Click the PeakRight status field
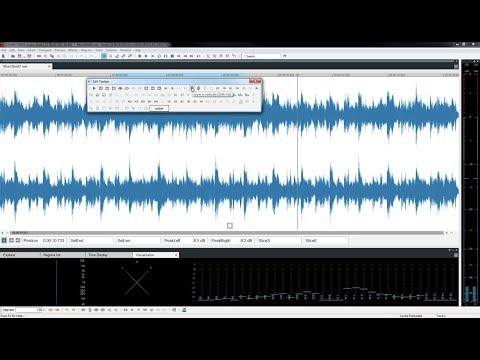The image size is (480, 360). [x=232, y=240]
